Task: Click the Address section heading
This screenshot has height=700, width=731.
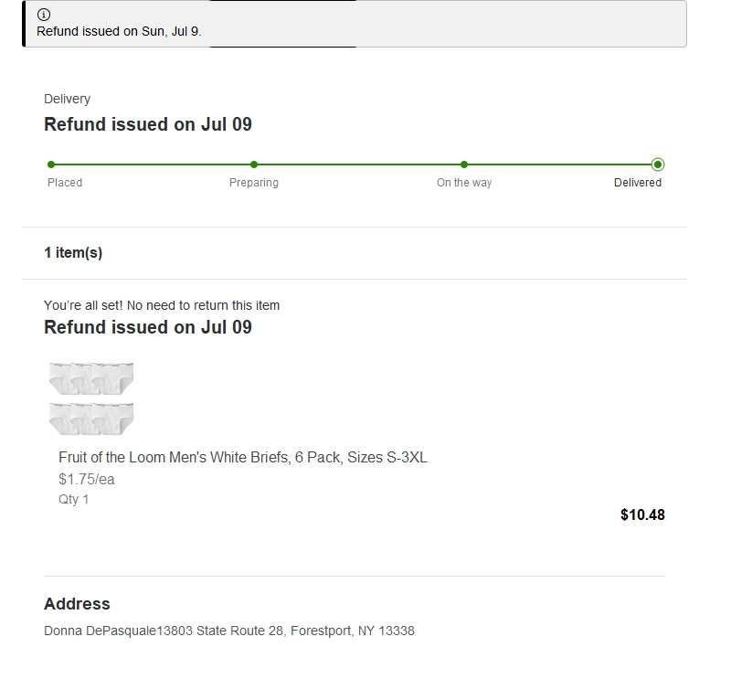Action: [77, 604]
